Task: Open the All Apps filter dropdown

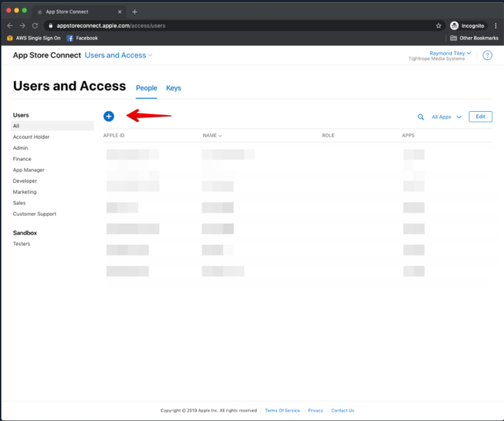Action: (x=447, y=117)
